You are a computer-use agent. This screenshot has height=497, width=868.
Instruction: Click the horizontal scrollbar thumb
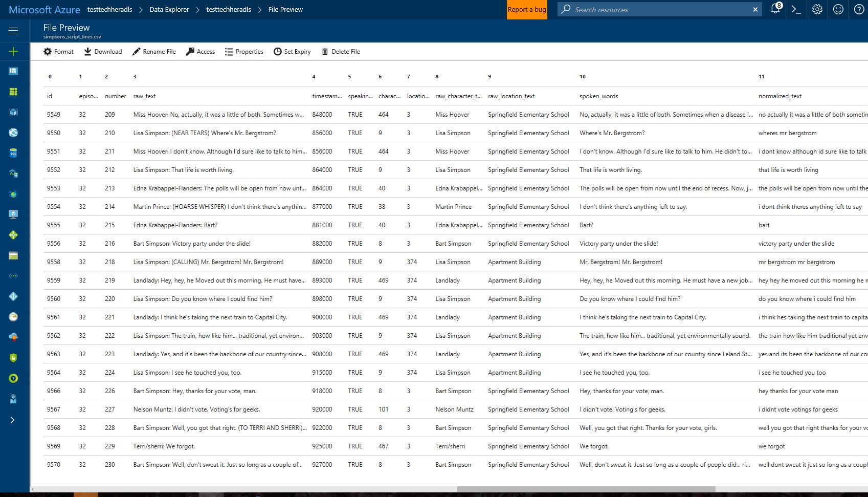(586, 489)
